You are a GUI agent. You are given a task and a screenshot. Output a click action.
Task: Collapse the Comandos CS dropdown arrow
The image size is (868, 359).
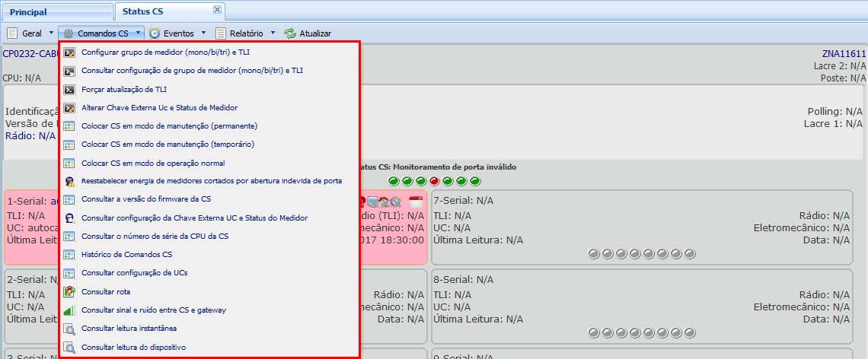pyautogui.click(x=138, y=33)
